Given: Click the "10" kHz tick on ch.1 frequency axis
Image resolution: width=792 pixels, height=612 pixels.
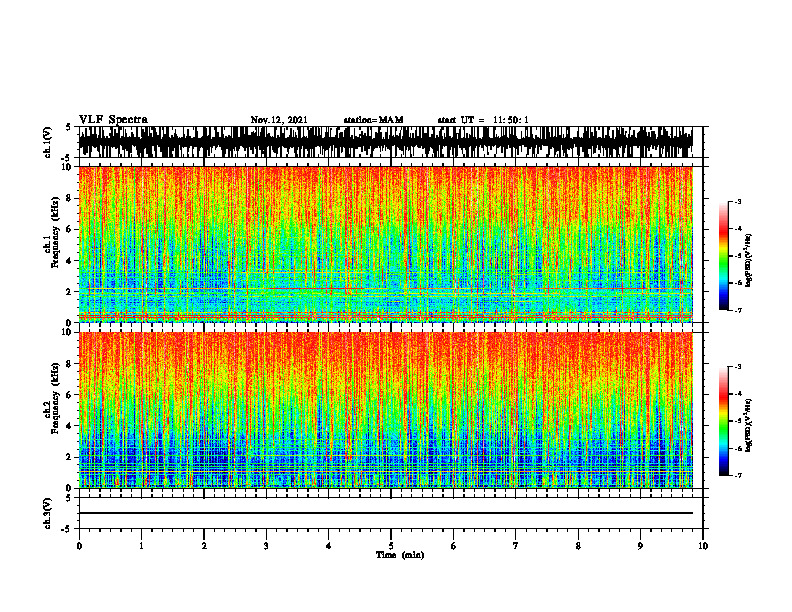Looking at the screenshot, I should pos(69,167).
